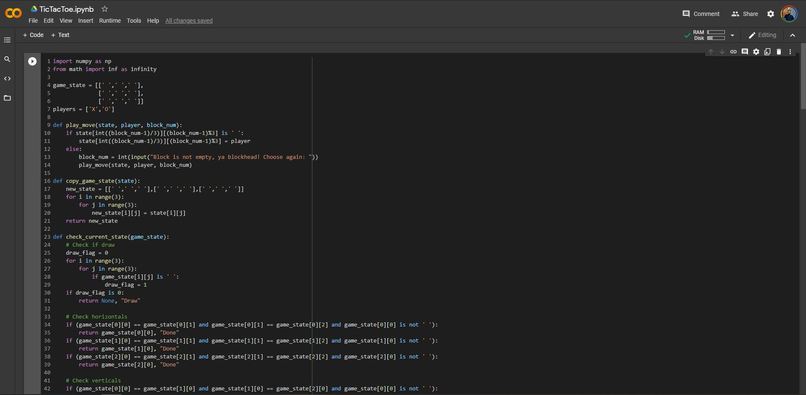Click the Share button
The width and height of the screenshot is (806, 395).
point(744,14)
